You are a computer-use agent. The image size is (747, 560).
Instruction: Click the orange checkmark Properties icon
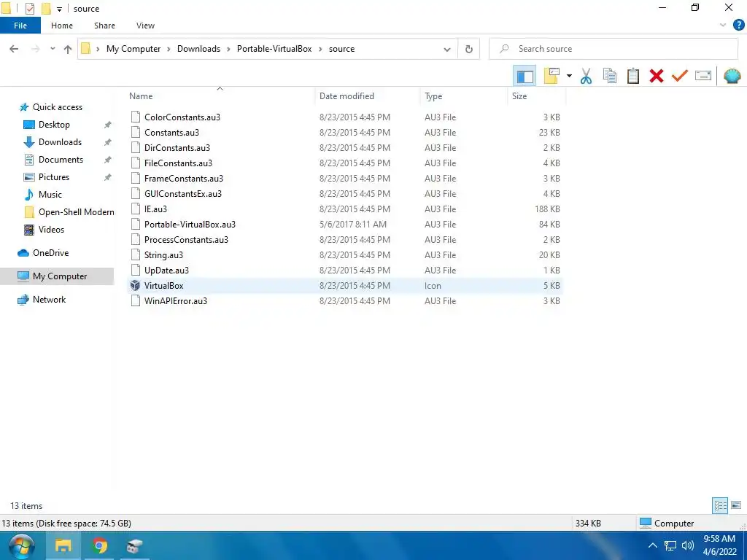679,76
